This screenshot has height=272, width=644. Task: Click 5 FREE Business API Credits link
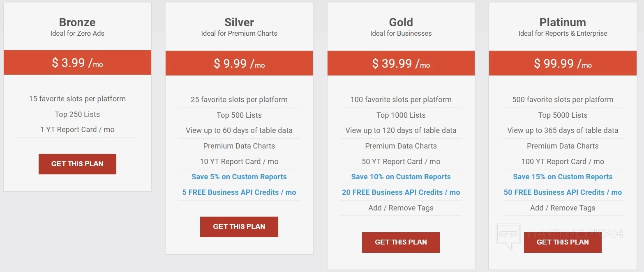(x=239, y=192)
